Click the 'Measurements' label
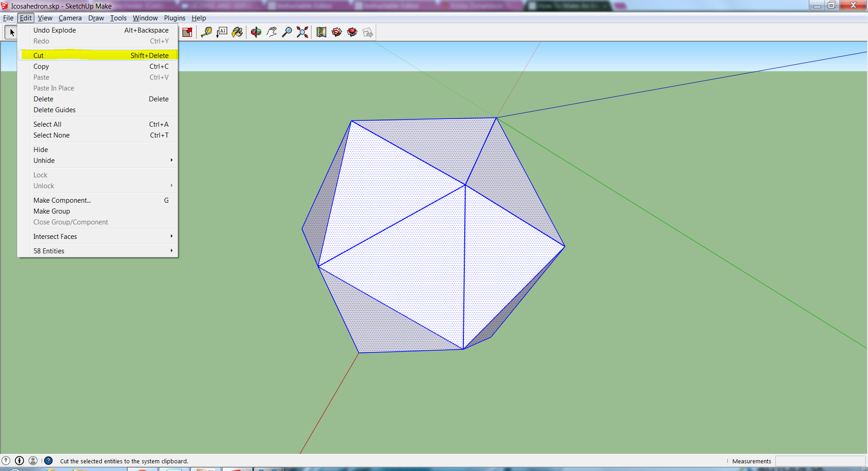Screen dimensions: 868x471 tap(751, 461)
